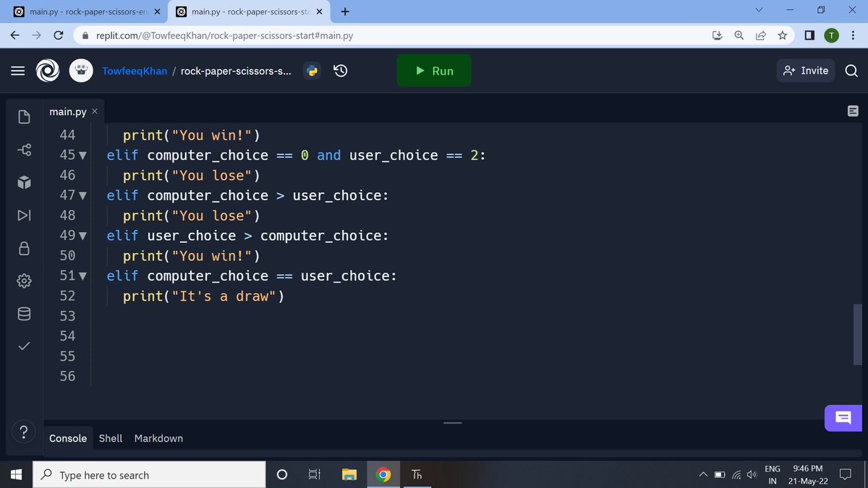Switch to the Console tab
Image resolution: width=868 pixels, height=488 pixels.
[x=68, y=438]
